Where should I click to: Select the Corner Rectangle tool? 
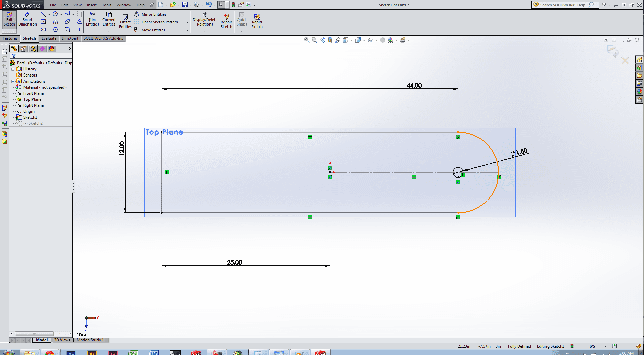tap(43, 22)
